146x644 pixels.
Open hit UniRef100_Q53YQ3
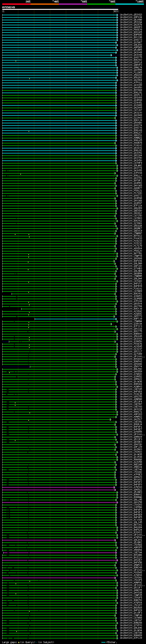tap(131, 15)
